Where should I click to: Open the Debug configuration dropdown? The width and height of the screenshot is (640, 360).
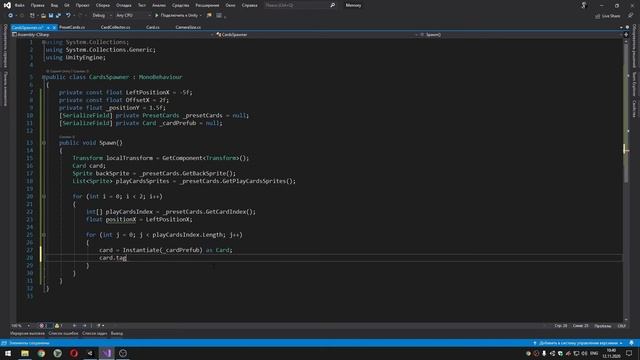102,16
